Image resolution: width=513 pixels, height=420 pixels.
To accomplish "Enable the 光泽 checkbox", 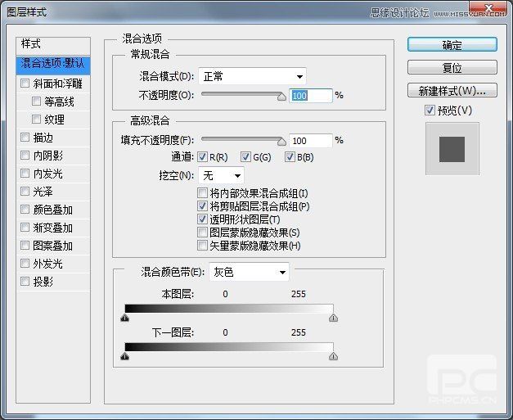I will 25,192.
